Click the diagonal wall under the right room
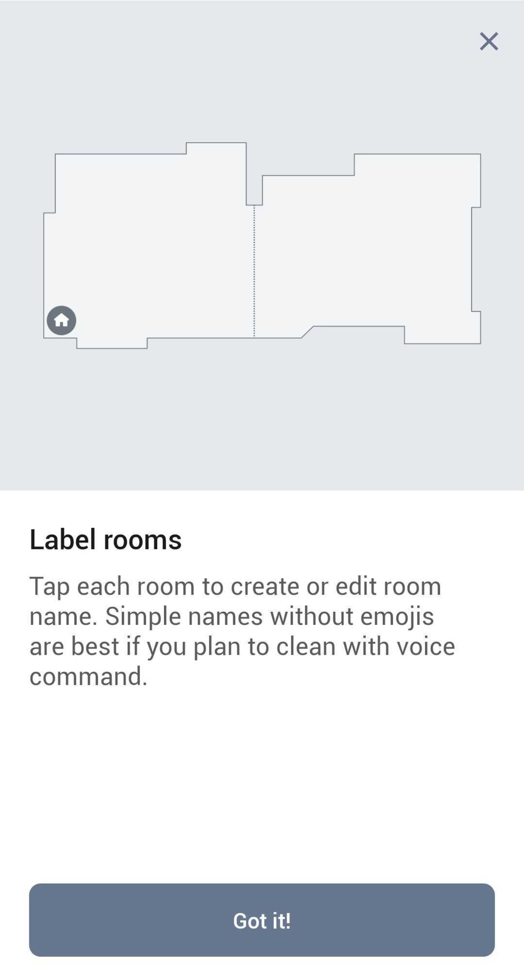The width and height of the screenshot is (524, 980). pos(307,332)
